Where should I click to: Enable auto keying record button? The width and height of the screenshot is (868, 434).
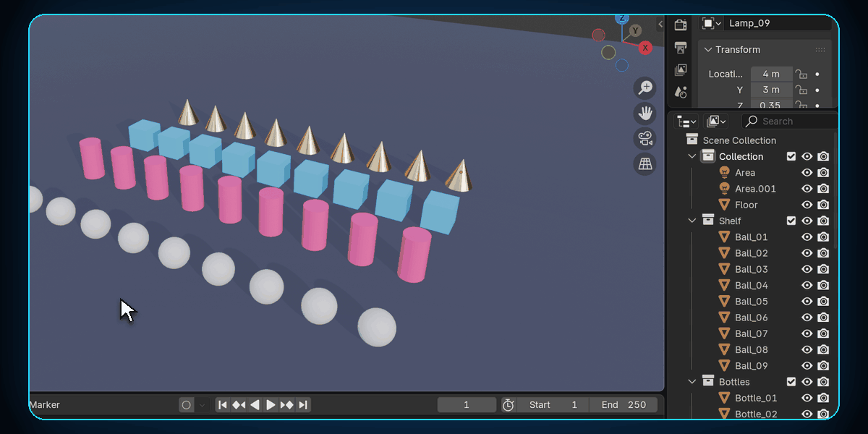pos(187,405)
